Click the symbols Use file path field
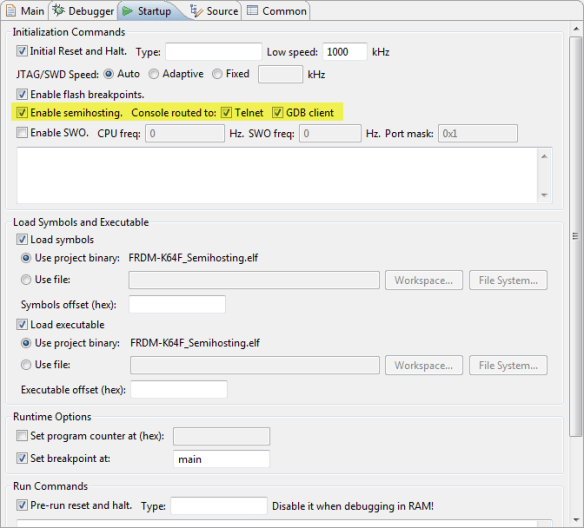This screenshot has height=528, width=584. 254,280
